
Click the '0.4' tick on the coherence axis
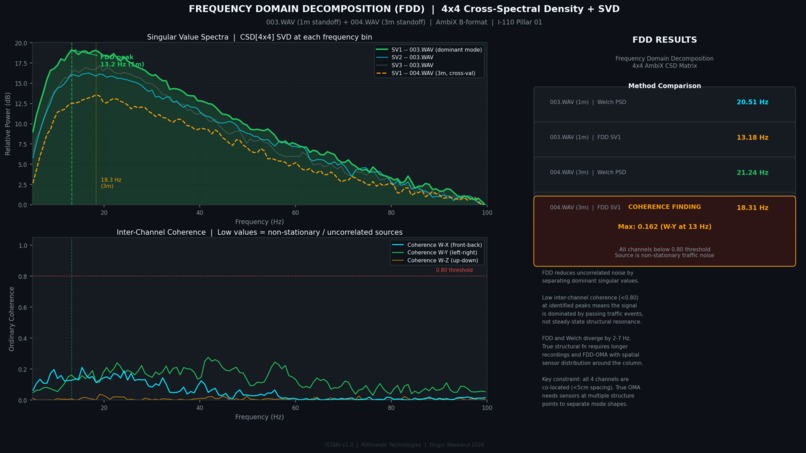pyautogui.click(x=23, y=338)
